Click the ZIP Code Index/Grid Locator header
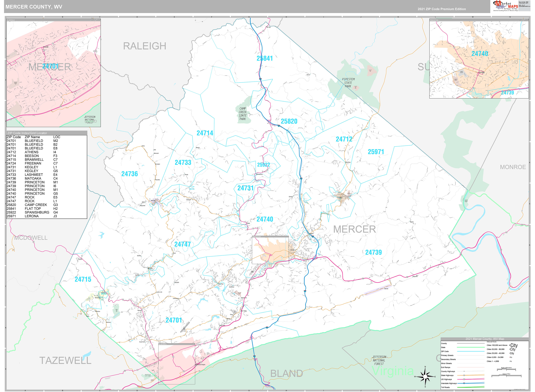Image resolution: width=535 pixels, height=392 pixels. [27, 133]
